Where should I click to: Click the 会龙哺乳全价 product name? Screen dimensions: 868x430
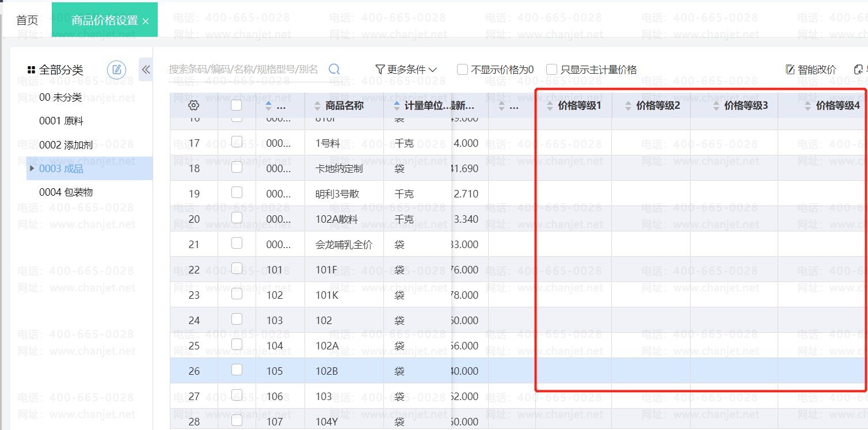coord(344,245)
